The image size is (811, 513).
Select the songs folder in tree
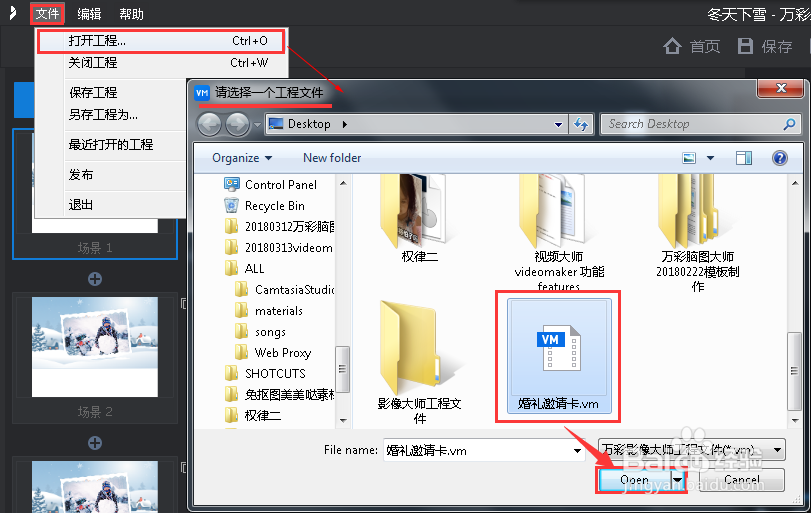click(260, 332)
